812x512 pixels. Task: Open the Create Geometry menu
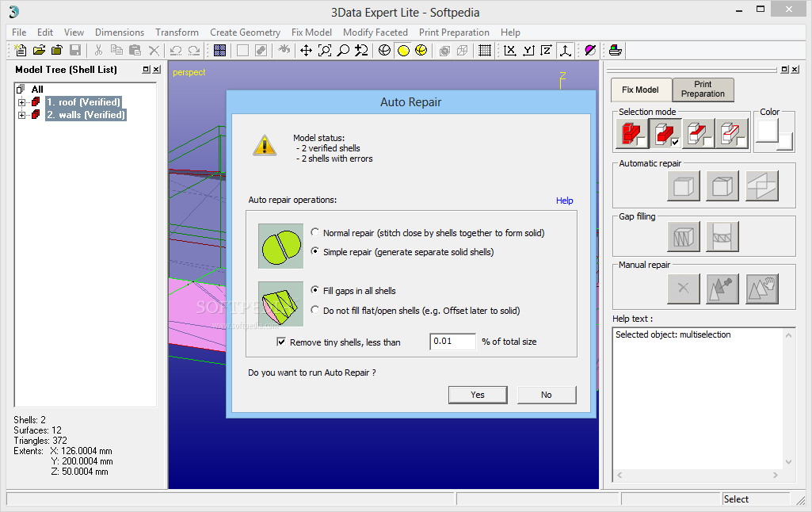tap(245, 32)
